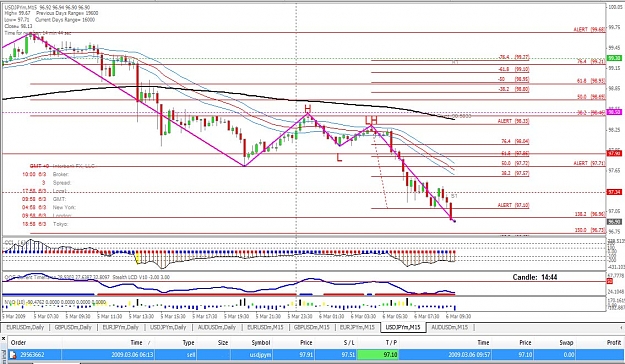The width and height of the screenshot is (625, 364).
Task: Click the H swing high marker on chart
Action: point(307,108)
